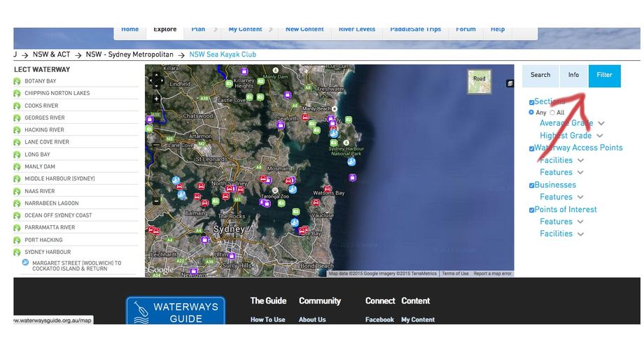The image size is (644, 354).
Task: Click kayak icon beside Hacking River
Action: click(x=17, y=130)
